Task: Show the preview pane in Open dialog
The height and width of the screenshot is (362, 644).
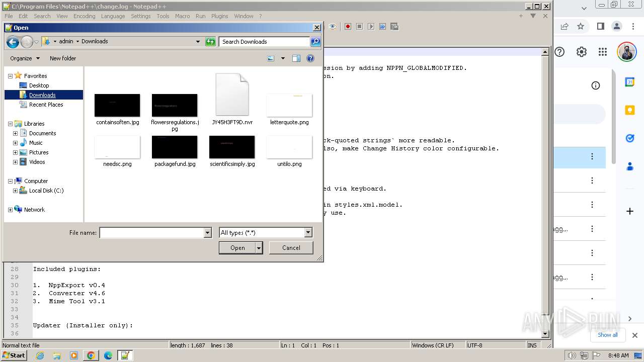Action: click(x=296, y=58)
